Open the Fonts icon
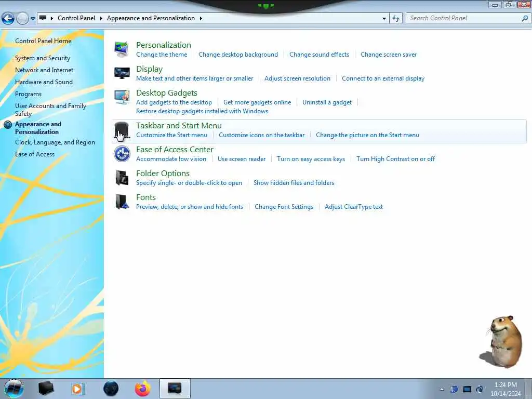This screenshot has height=399, width=532. click(x=122, y=202)
